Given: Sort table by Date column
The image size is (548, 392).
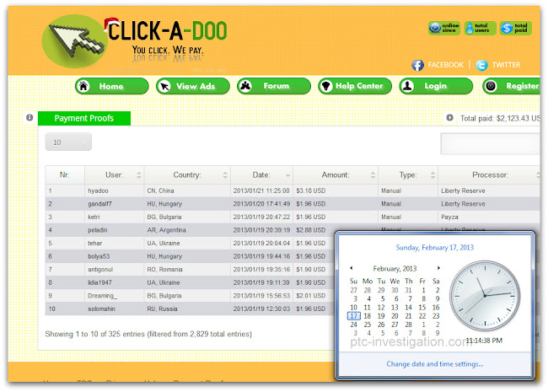Looking at the screenshot, I should (x=261, y=175).
